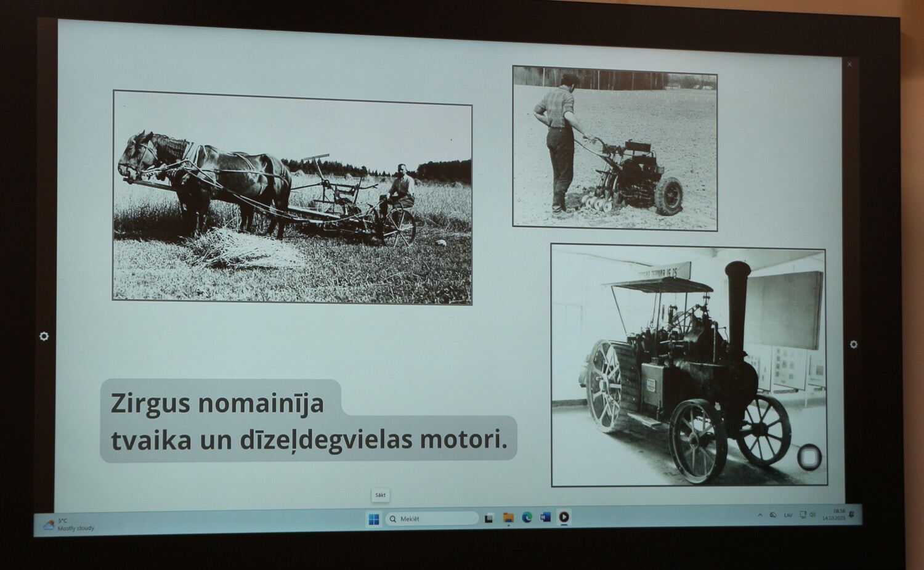Open the OneDrive cloud status icon

point(773,515)
